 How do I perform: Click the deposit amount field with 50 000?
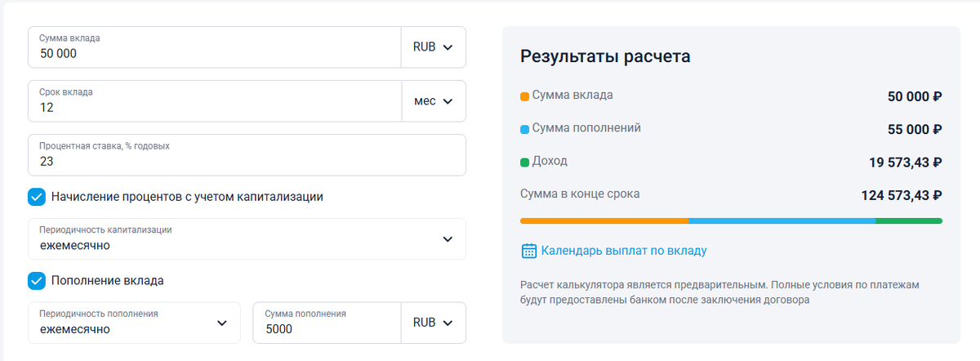click(x=214, y=53)
